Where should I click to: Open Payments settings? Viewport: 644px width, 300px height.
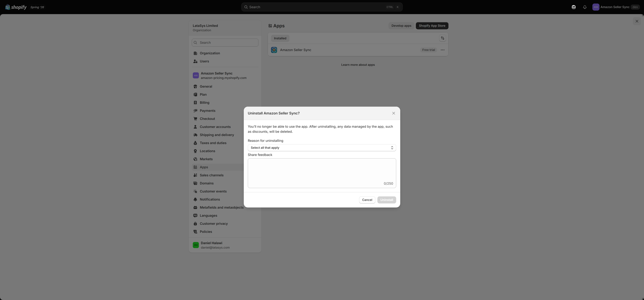pyautogui.click(x=218, y=111)
